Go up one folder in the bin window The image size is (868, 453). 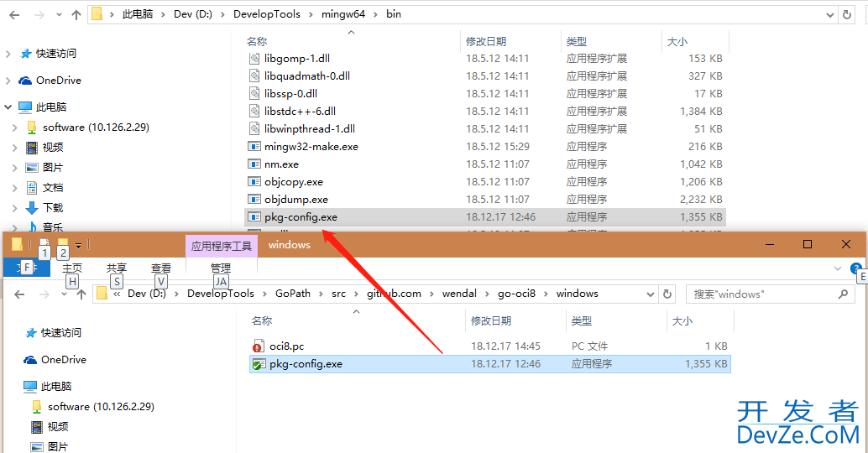pyautogui.click(x=76, y=15)
